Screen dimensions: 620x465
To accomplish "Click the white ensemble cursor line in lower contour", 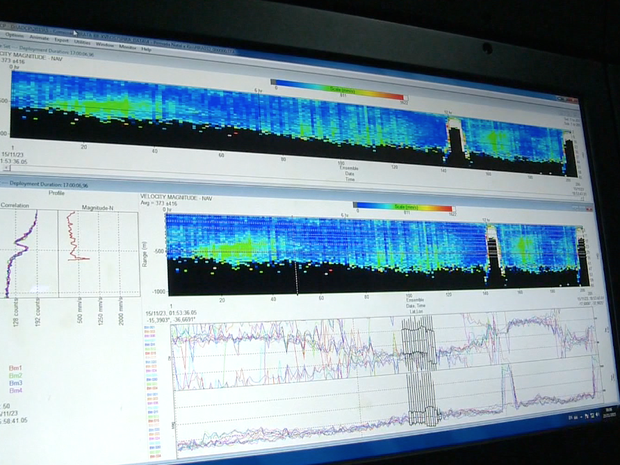I will [x=297, y=268].
